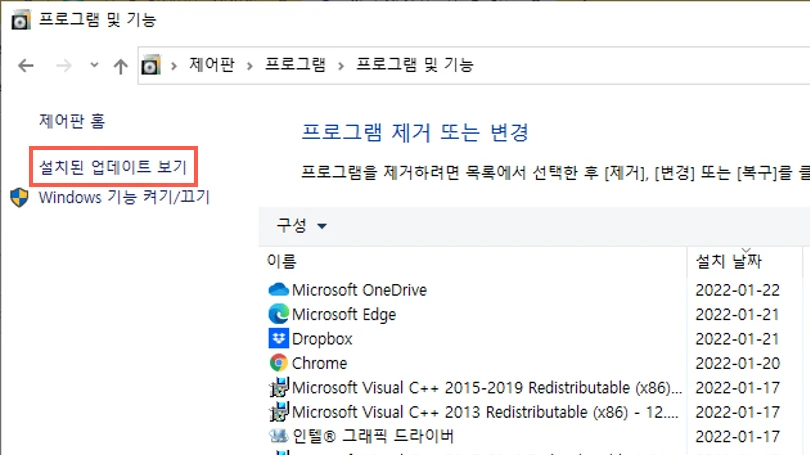Click the Visual C++ 2013 installer icon
Image resolution: width=810 pixels, height=455 pixels.
(279, 412)
